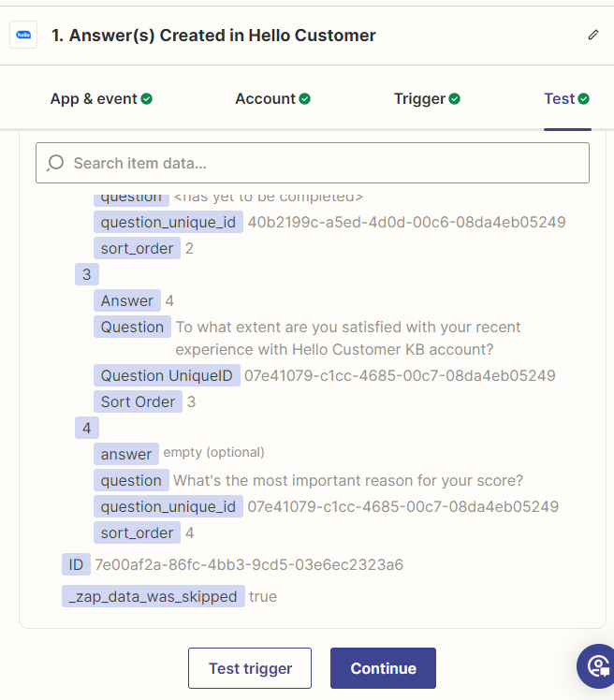Screen dimensions: 614x700
Task: Click the Continue button
Action: pyautogui.click(x=383, y=668)
